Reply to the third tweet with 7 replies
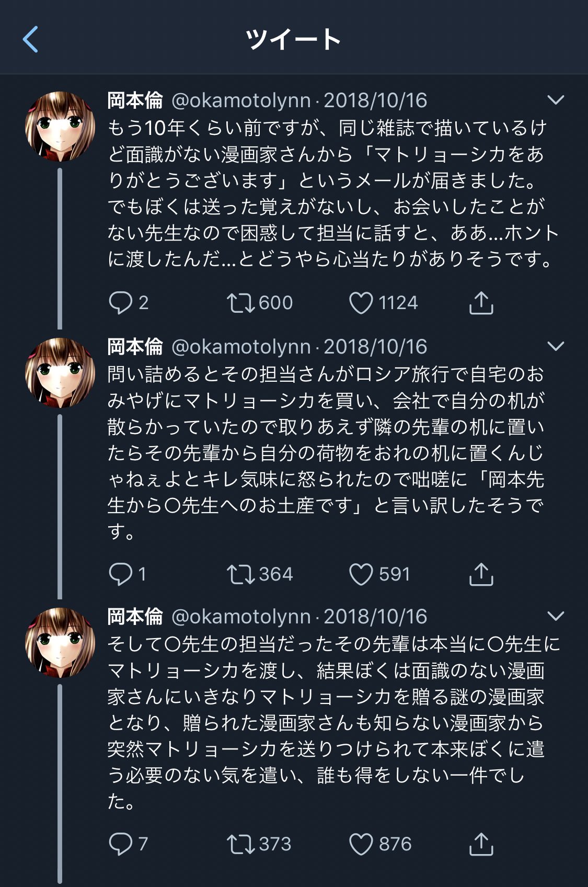 tap(120, 844)
